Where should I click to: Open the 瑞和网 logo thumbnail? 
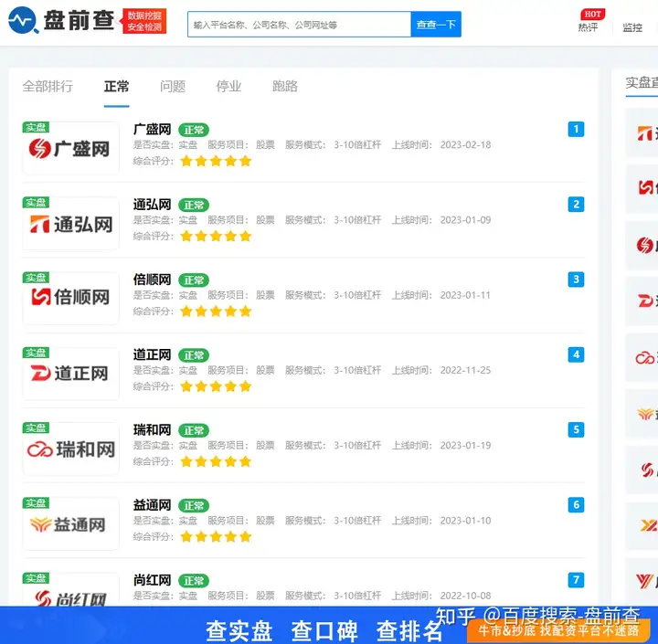point(70,449)
